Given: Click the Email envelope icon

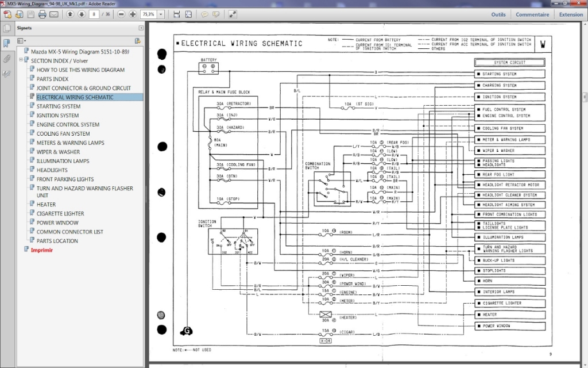Looking at the screenshot, I should [54, 14].
